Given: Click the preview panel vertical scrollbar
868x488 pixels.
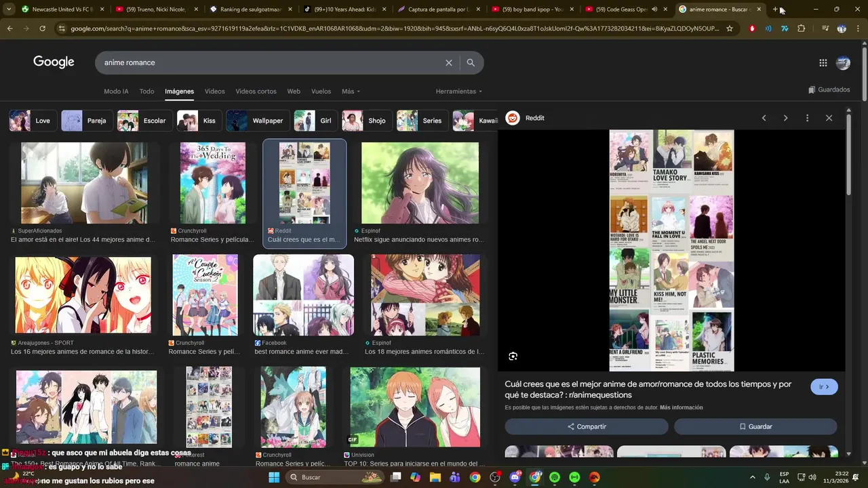Looking at the screenshot, I should (x=848, y=156).
